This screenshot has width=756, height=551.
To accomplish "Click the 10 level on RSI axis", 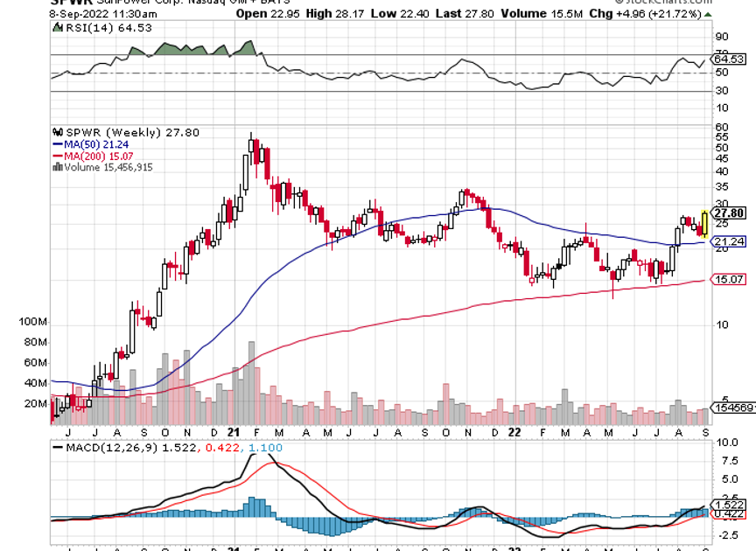I will tap(722, 108).
